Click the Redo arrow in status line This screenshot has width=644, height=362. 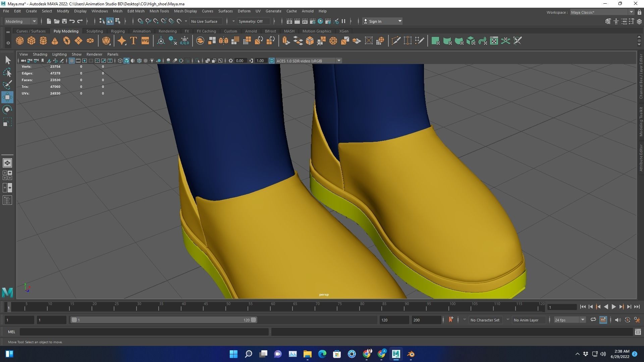80,21
